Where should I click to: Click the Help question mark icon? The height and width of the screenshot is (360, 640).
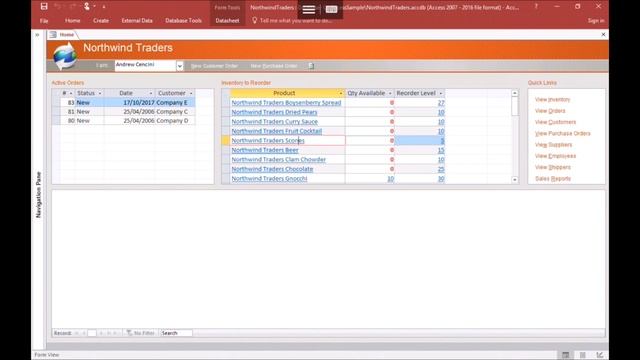[x=536, y=7]
